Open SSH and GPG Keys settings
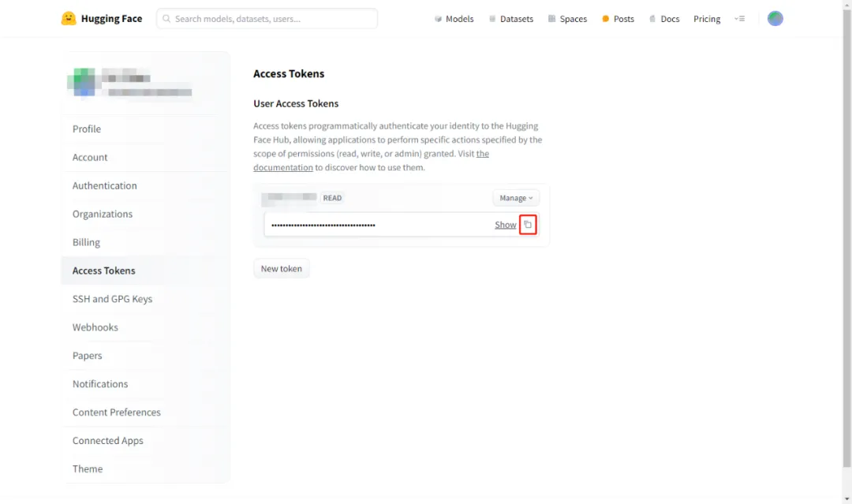The image size is (852, 504). (x=145, y=299)
